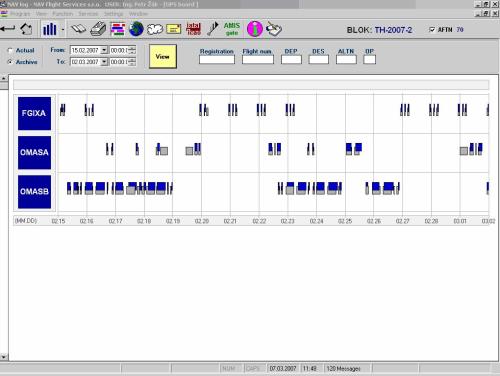Image resolution: width=500 pixels, height=376 pixels.
Task: Toggle the AFTN checkbox
Action: click(x=432, y=30)
